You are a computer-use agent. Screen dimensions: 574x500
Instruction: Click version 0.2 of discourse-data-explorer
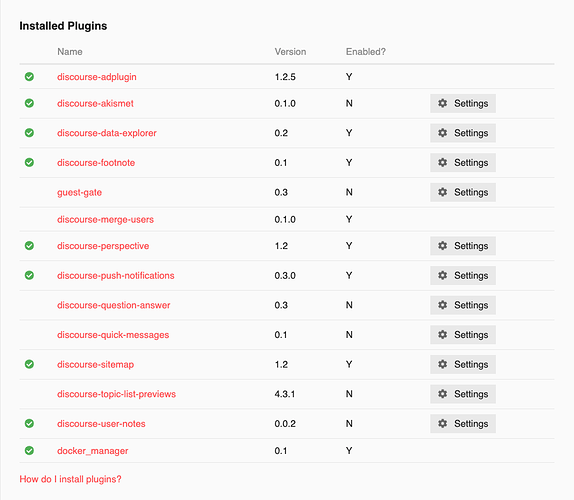coord(281,133)
